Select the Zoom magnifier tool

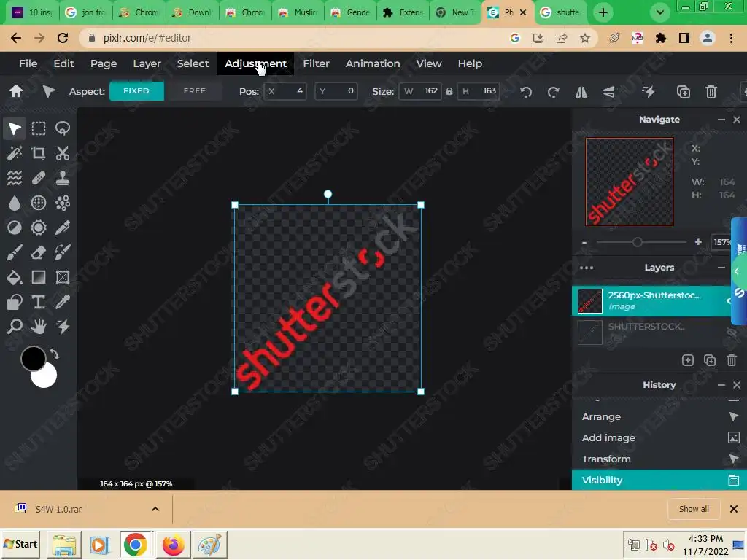point(15,327)
